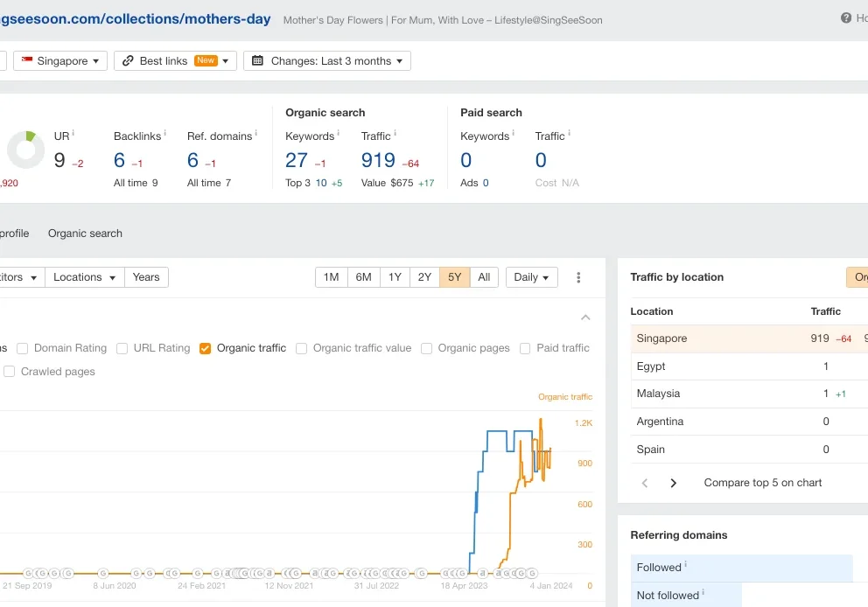868x607 pixels.
Task: Enable the Domain Rating checkbox
Action: (x=23, y=348)
